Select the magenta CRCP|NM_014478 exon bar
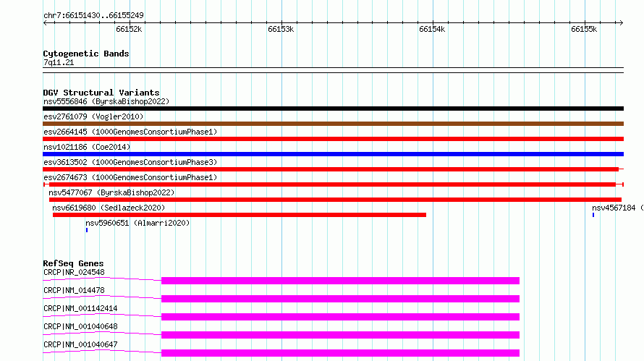Viewport: 644px width, 361px height. point(341,299)
